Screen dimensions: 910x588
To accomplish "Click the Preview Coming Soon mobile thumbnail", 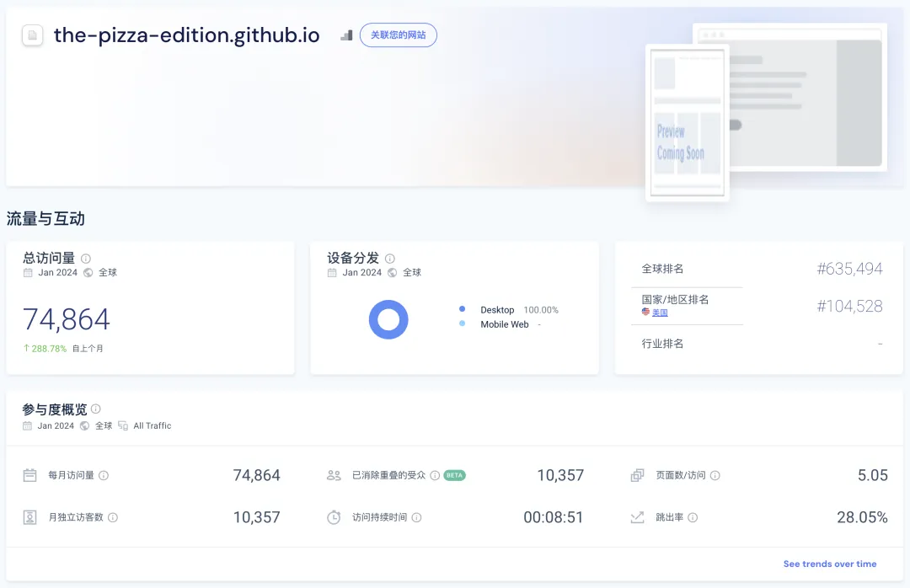I will (688, 123).
